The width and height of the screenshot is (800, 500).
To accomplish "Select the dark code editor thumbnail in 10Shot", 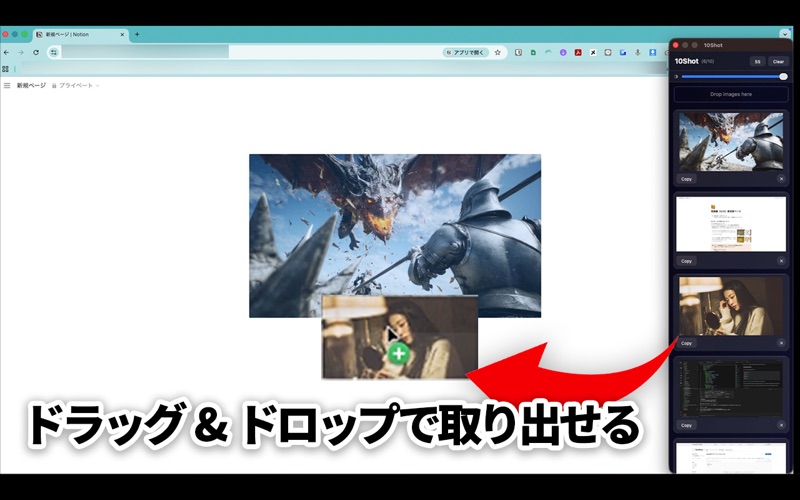I will coord(731,388).
